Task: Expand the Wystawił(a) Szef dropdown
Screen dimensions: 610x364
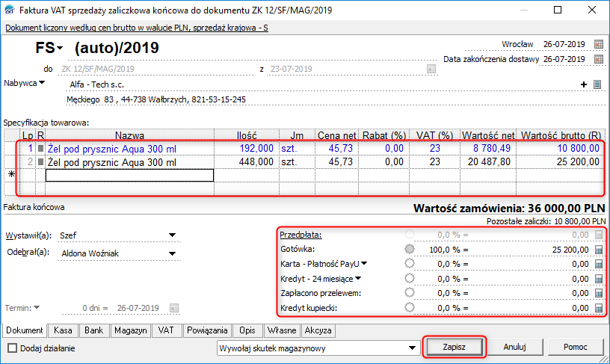Action: tap(173, 235)
